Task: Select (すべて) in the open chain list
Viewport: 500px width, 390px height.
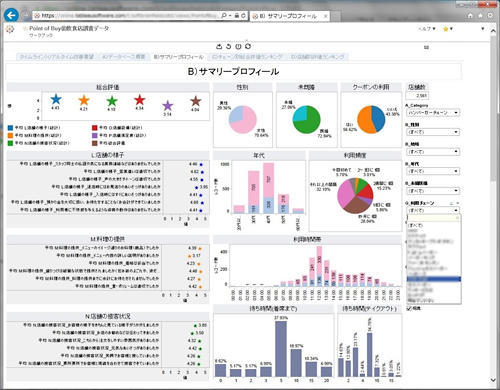Action: pos(415,225)
